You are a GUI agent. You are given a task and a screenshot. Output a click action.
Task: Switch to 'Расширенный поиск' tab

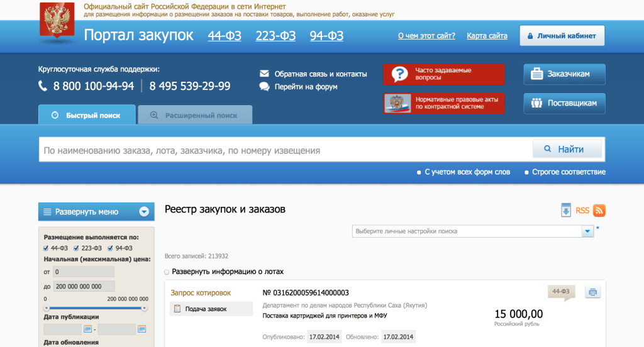195,116
